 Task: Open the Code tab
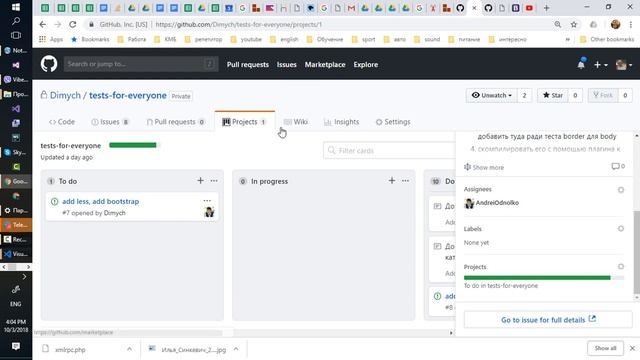coord(62,122)
